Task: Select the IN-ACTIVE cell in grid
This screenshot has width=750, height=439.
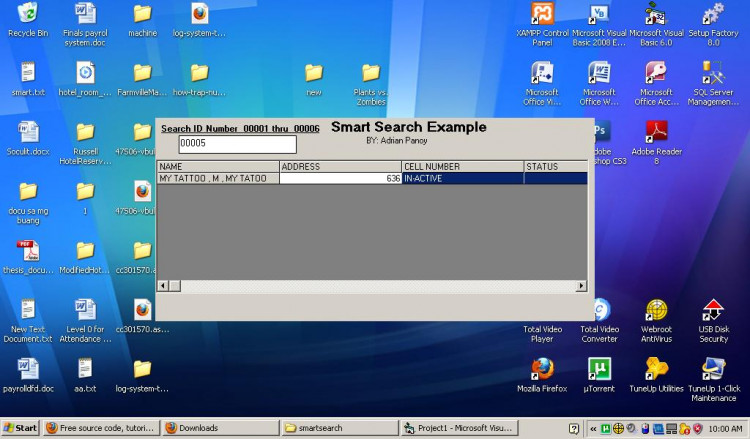Action: click(x=462, y=178)
